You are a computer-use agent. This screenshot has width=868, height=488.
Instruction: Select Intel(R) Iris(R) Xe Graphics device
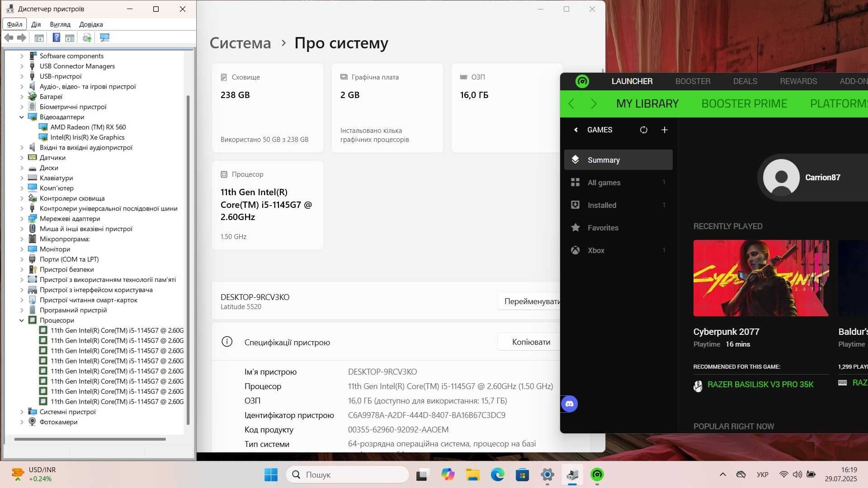(x=87, y=137)
